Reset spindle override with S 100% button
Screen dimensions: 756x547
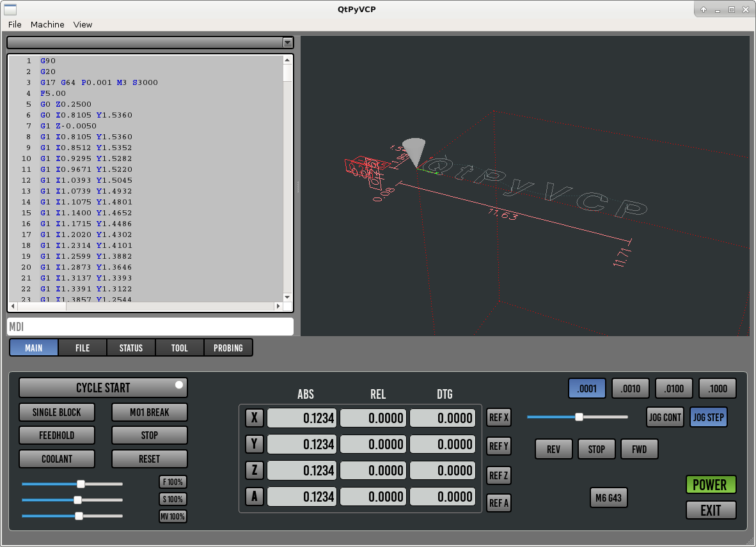(x=173, y=499)
